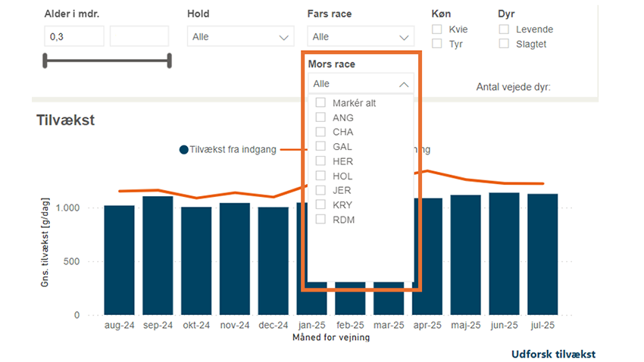Image resolution: width=644 pixels, height=362 pixels.
Task: Expand the Fars race dropdown
Action: coord(361,36)
